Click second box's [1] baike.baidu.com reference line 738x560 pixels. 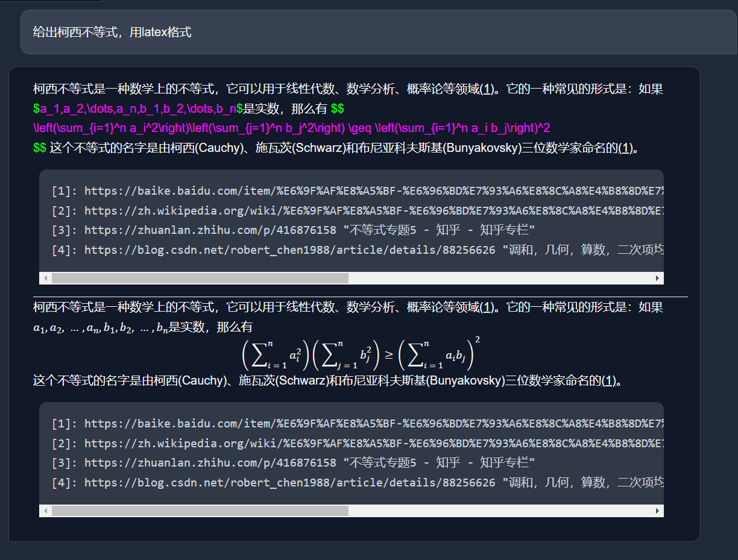point(357,424)
